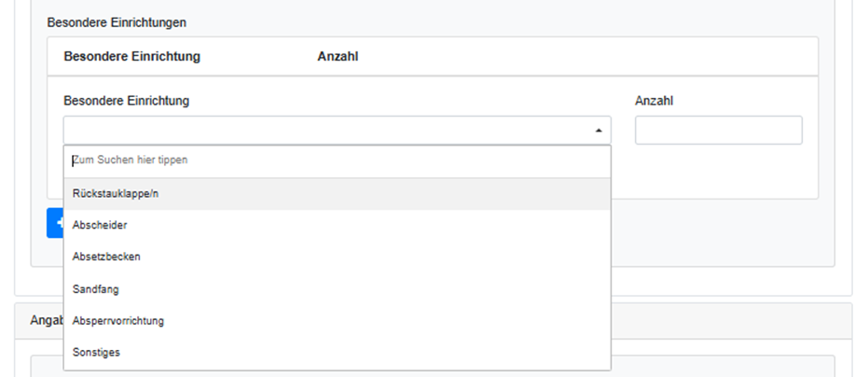Focus the 'Zum Suchen hier tippen' search box
This screenshot has height=377, width=868.
tap(337, 161)
